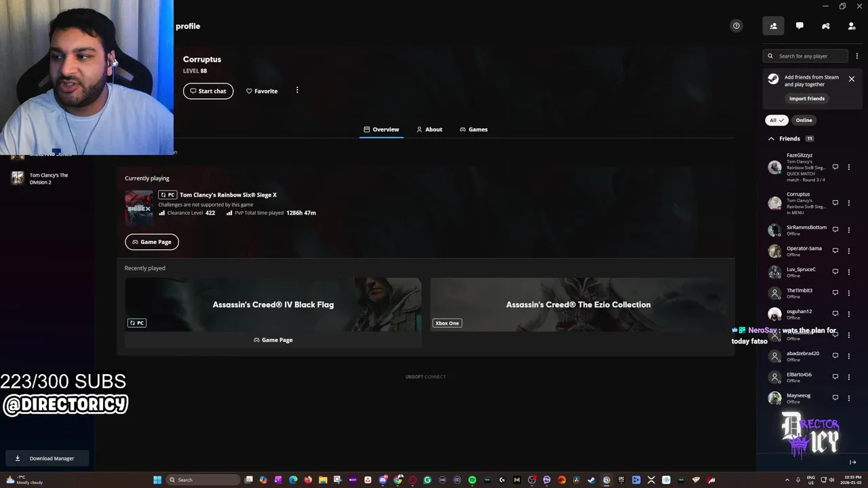
Task: Open chat with osguhan12
Action: coord(835,314)
